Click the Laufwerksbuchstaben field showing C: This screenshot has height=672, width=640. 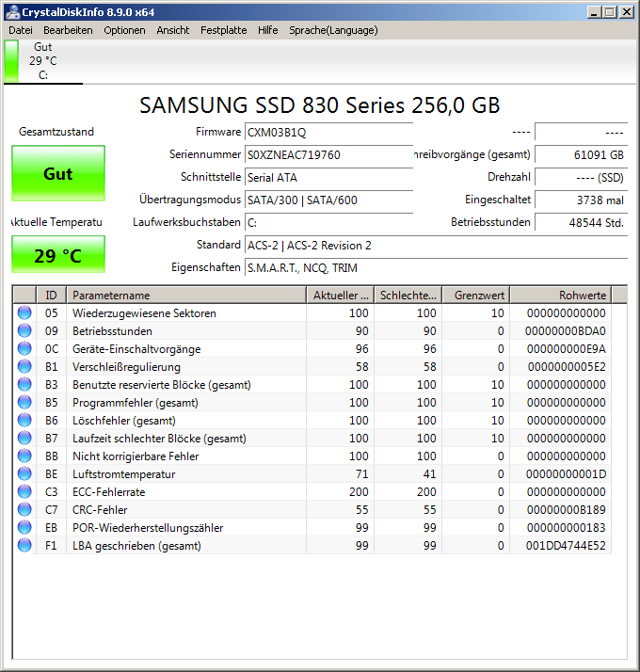pyautogui.click(x=328, y=222)
